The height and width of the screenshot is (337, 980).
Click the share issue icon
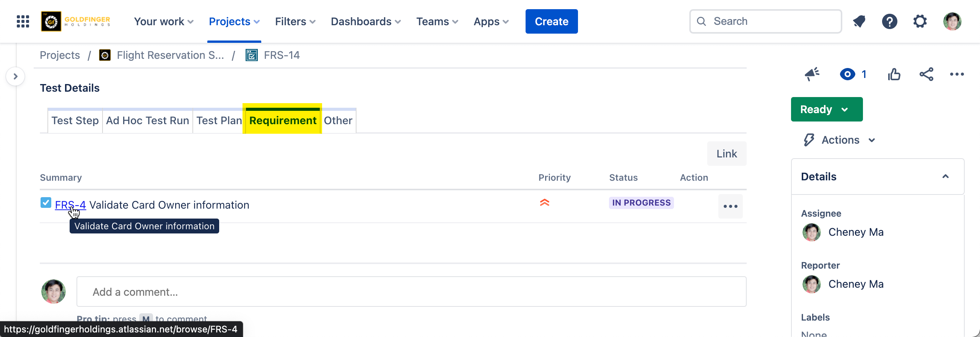926,74
